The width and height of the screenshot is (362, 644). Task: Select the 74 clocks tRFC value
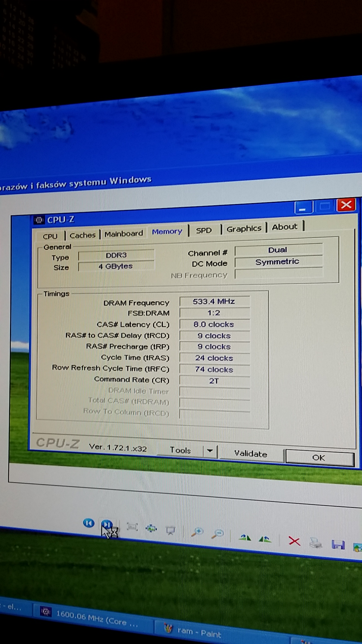tap(215, 369)
